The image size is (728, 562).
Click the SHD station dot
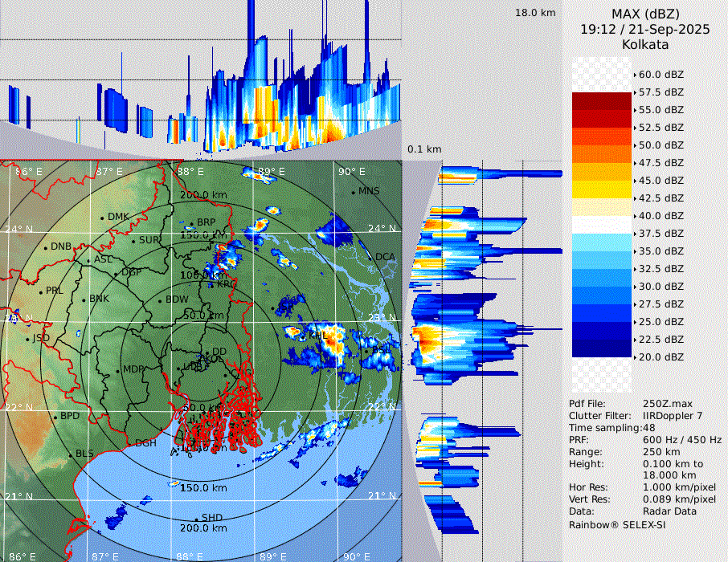tap(196, 518)
